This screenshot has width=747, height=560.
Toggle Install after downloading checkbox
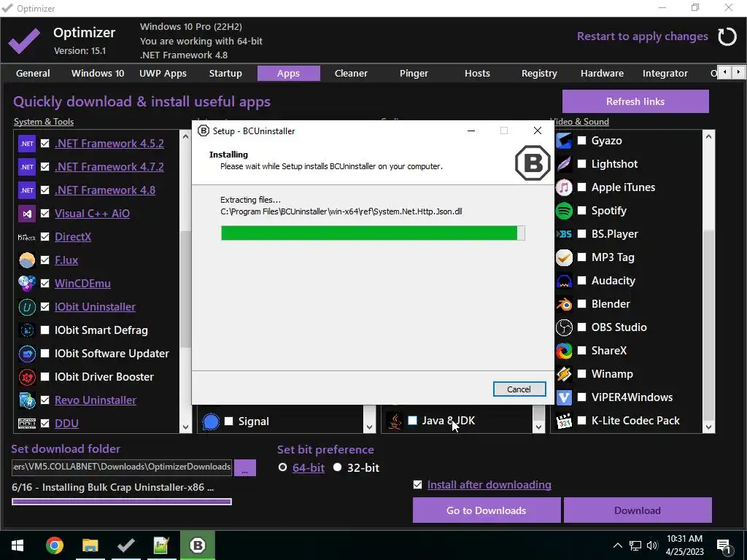pos(418,485)
